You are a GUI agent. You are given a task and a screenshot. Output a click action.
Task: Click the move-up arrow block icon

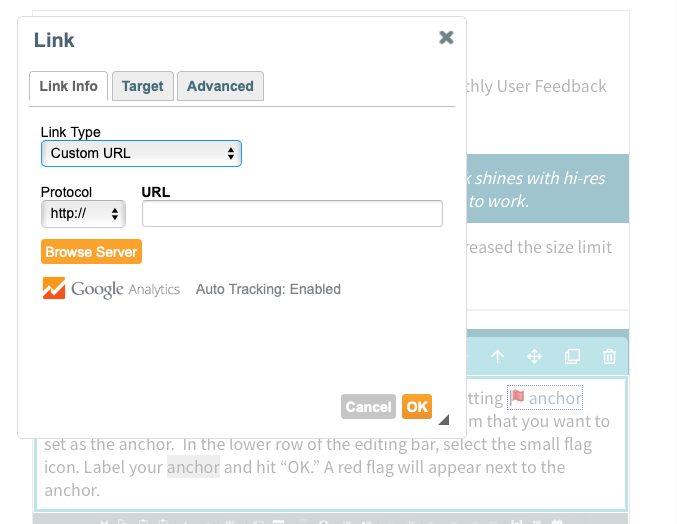pyautogui.click(x=497, y=357)
